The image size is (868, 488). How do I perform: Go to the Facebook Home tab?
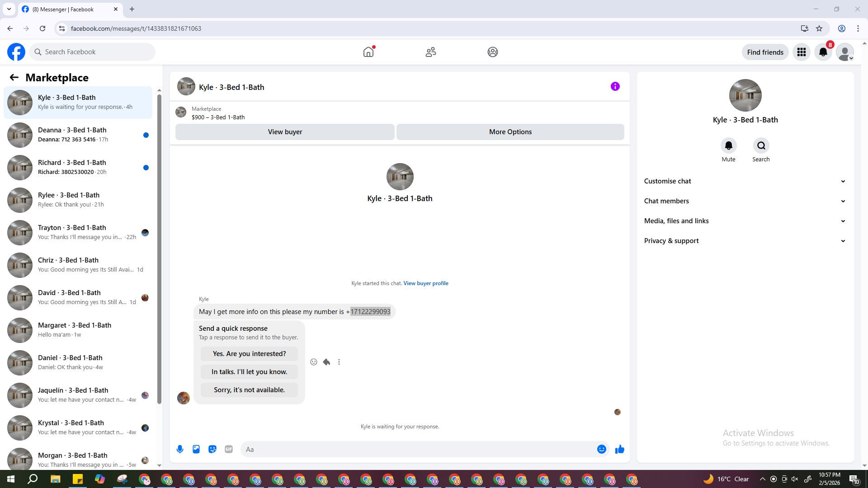tap(368, 52)
